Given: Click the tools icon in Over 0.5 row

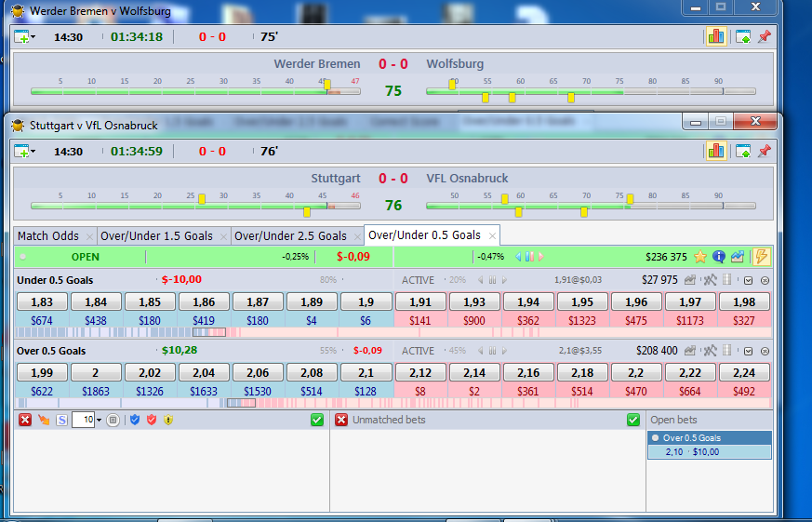Looking at the screenshot, I should click(x=710, y=351).
